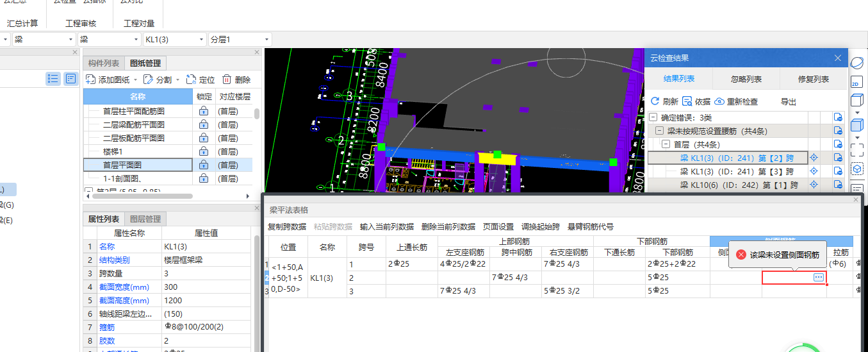This screenshot has height=352, width=868.
Task: Click ignore icon for 梁未按规范设置腰筋 row
Action: [x=837, y=131]
